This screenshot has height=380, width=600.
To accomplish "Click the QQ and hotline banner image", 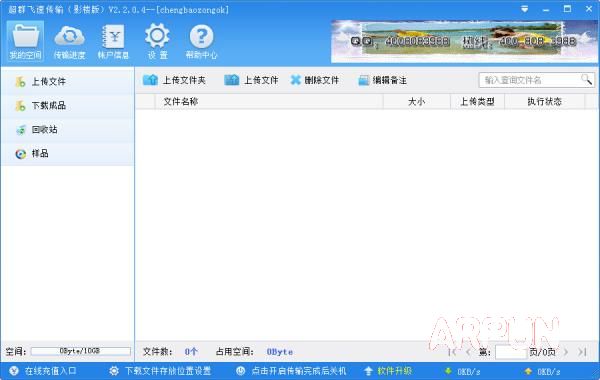I will pyautogui.click(x=465, y=41).
